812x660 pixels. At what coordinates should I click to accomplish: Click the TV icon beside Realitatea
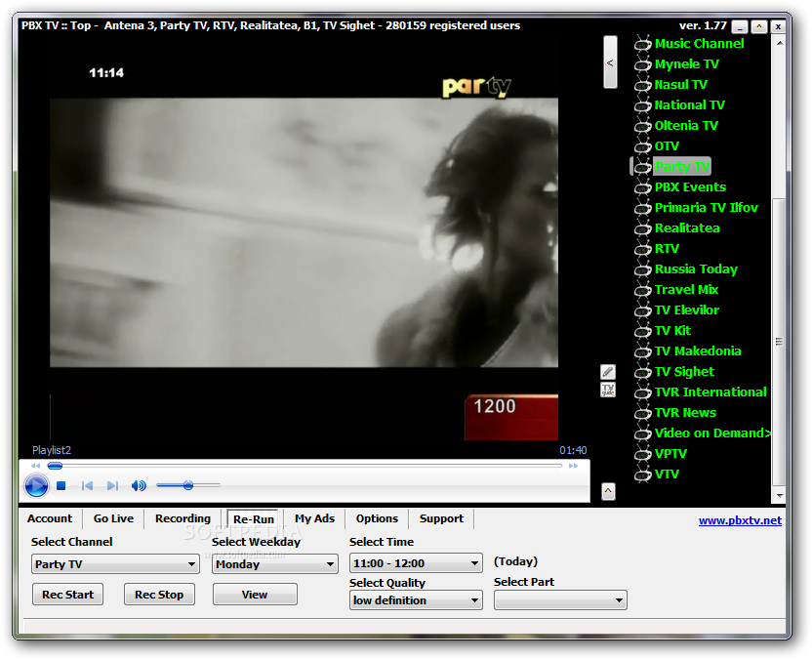(x=642, y=228)
